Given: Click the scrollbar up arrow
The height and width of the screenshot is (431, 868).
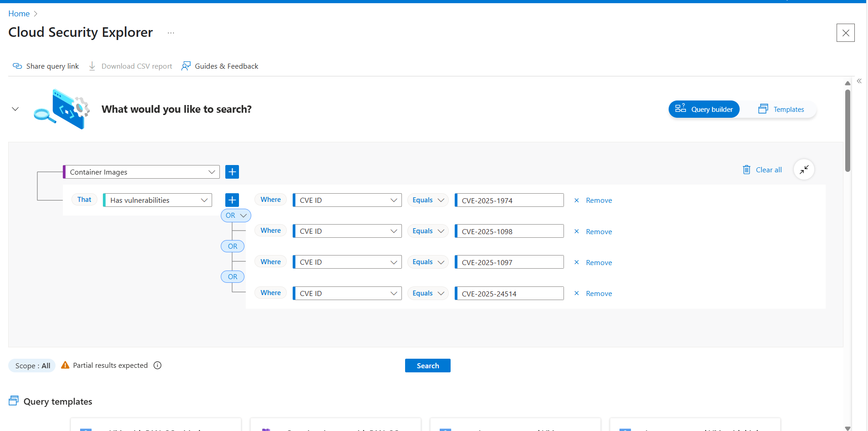Looking at the screenshot, I should coord(848,83).
